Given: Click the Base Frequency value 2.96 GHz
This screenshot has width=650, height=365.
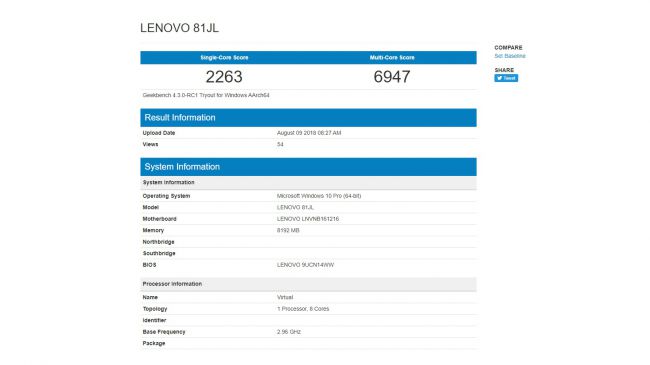Looking at the screenshot, I should coord(289,332).
